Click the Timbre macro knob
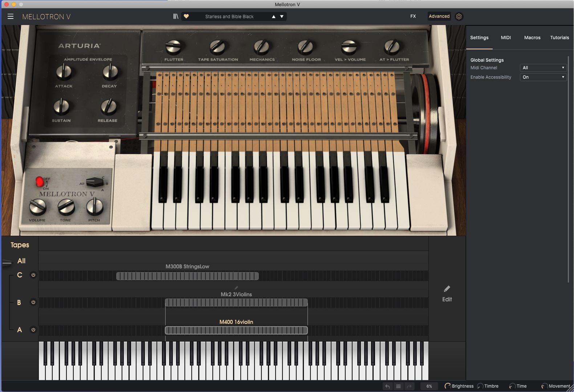Image resolution: width=574 pixels, height=392 pixels. (x=480, y=386)
